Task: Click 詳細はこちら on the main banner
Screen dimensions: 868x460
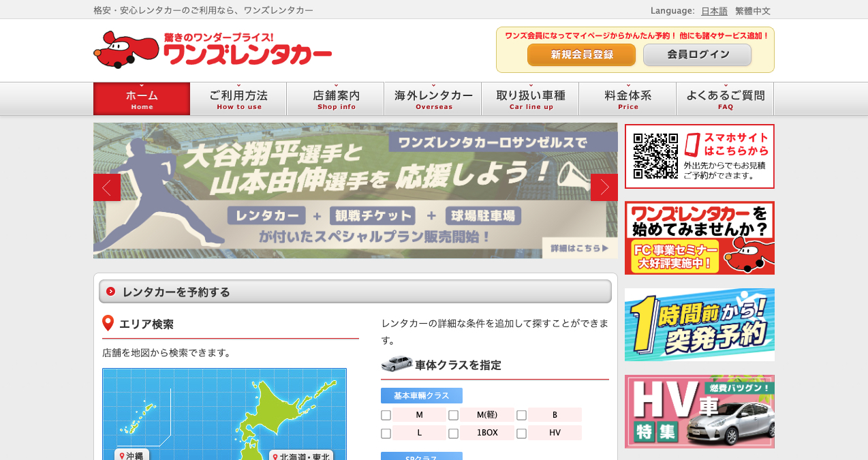Action: pyautogui.click(x=580, y=248)
